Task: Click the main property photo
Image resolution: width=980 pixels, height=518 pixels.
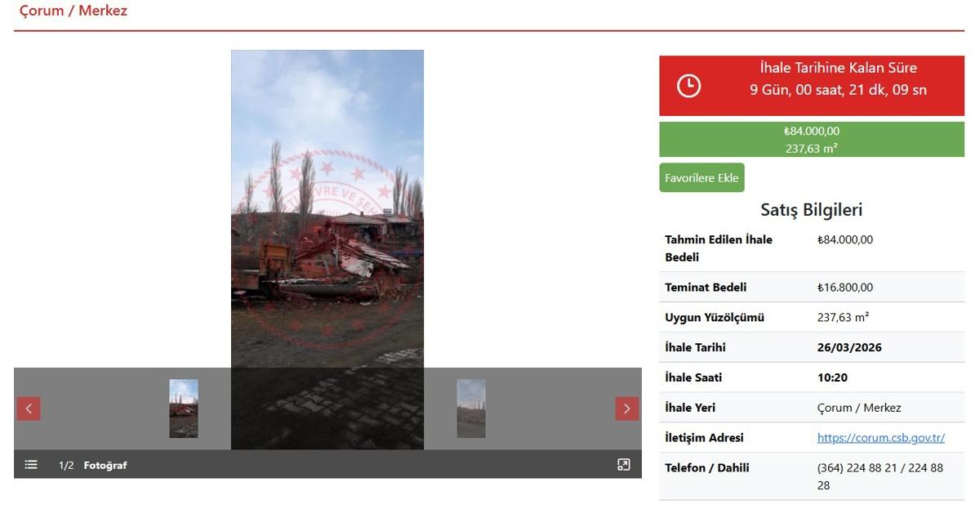Action: 327,249
